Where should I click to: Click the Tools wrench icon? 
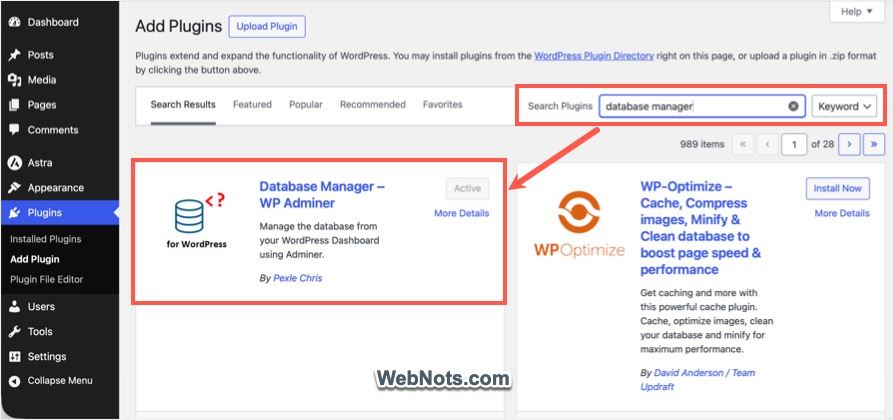(x=14, y=332)
